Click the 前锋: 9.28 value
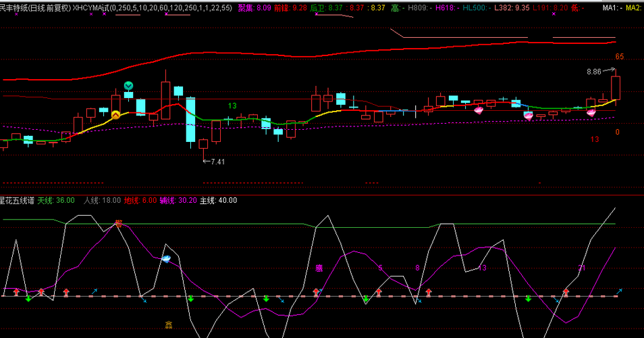 [x=290, y=8]
